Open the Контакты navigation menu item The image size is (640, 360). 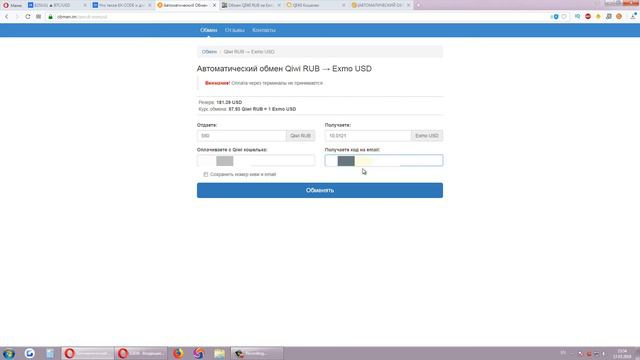pos(264,30)
